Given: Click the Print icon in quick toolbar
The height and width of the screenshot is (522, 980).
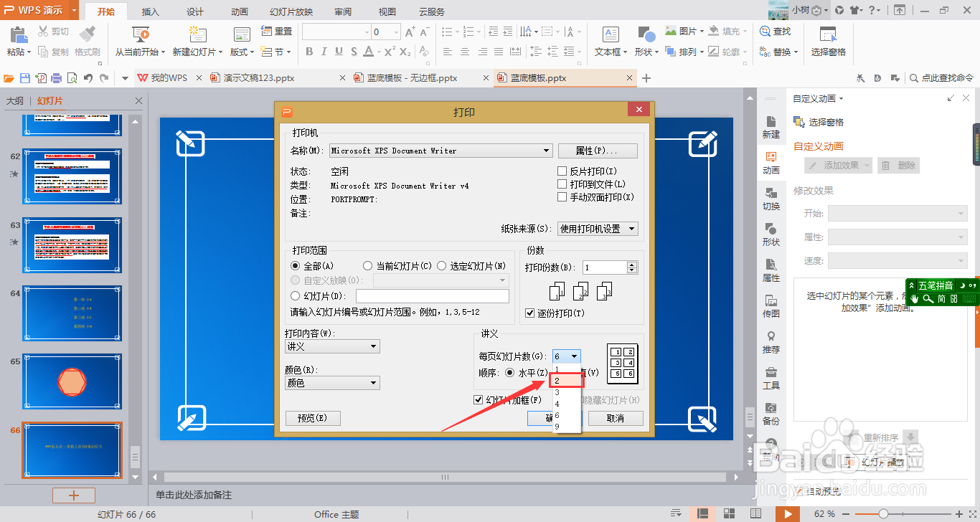Looking at the screenshot, I should (x=56, y=78).
